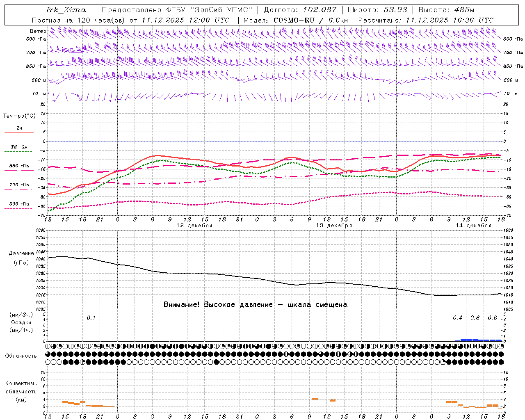Click the "Давление" pressure panel label
Image resolution: width=525 pixels, height=420 pixels.
tap(21, 253)
